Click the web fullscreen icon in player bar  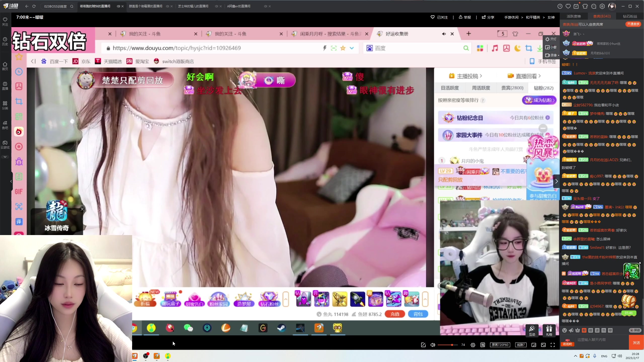click(543, 345)
